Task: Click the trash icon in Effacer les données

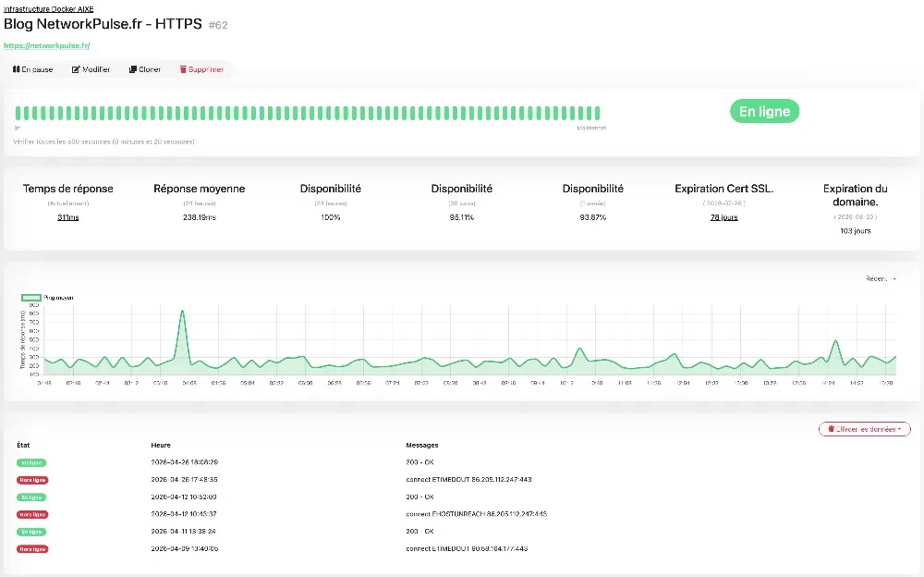Action: click(x=831, y=429)
